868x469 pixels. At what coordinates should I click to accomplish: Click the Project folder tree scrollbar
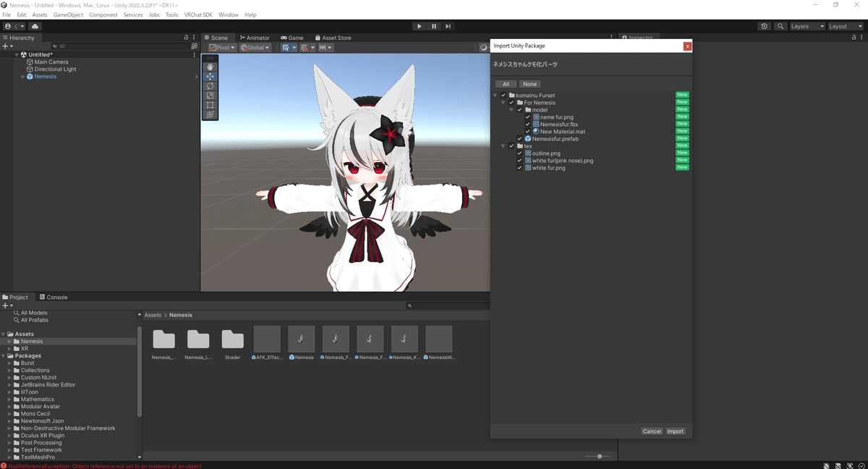(x=140, y=372)
